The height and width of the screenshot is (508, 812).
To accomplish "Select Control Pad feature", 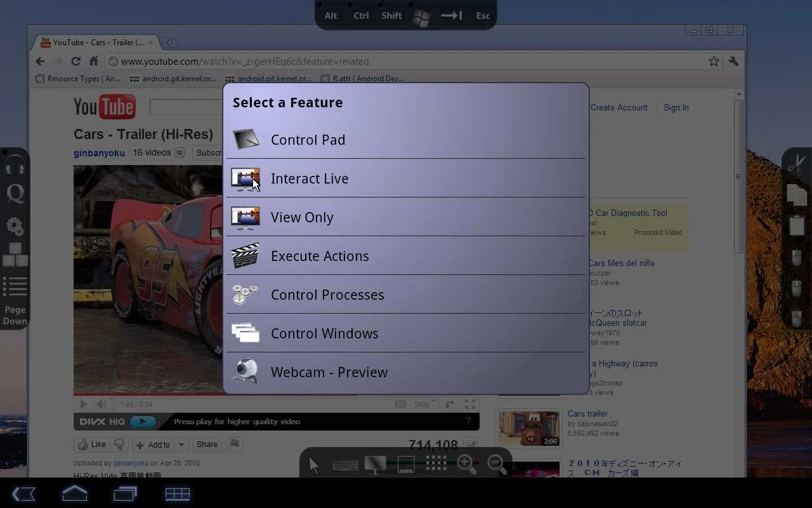I will (x=406, y=140).
